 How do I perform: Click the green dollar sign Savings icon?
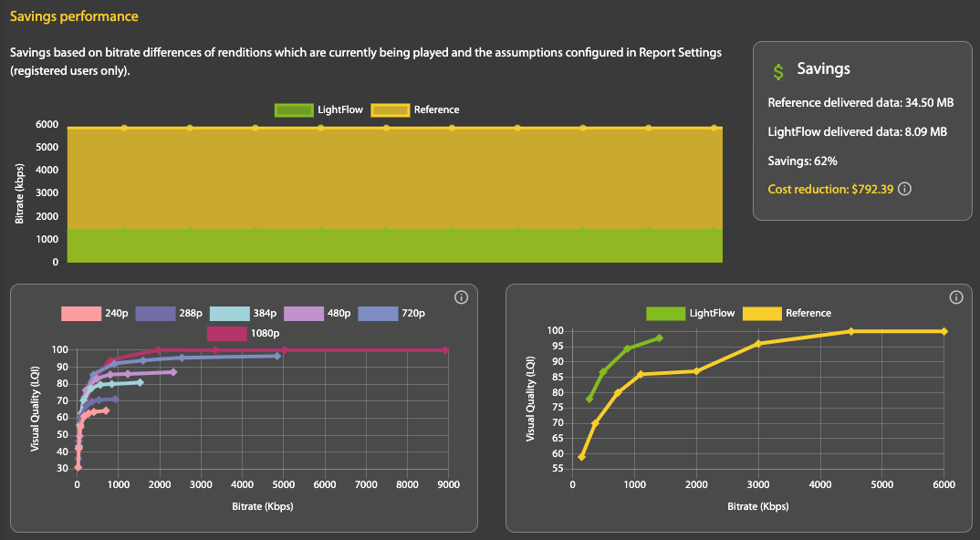777,70
